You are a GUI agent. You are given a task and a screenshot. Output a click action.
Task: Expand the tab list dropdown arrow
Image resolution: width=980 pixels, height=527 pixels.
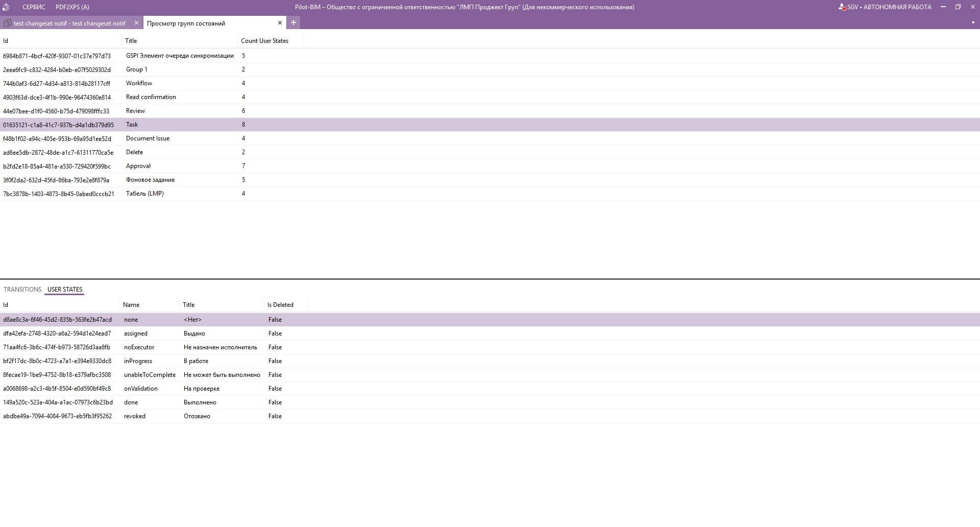pos(973,23)
